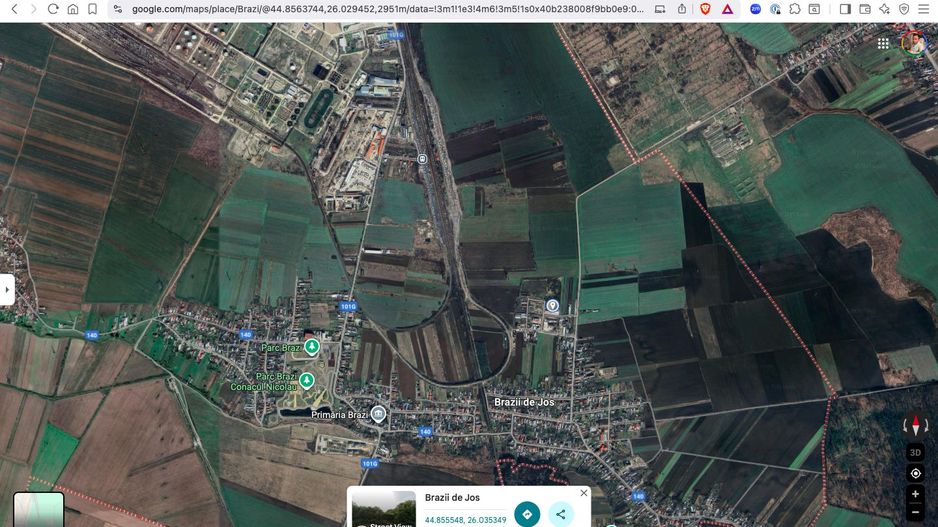938x527 pixels.
Task: Click the Primaria Brazi map label
Action: tap(339, 415)
